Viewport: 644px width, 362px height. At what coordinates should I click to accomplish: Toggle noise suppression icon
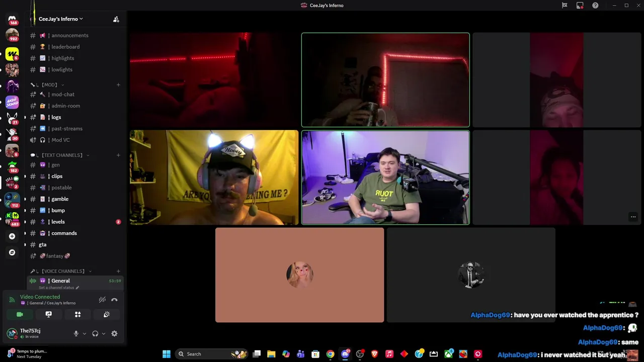tap(102, 300)
